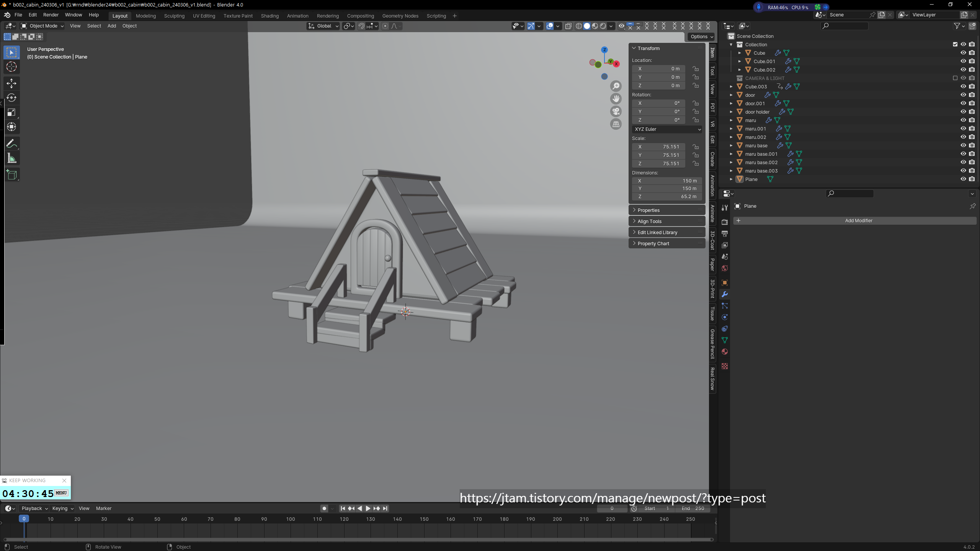The height and width of the screenshot is (551, 980).
Task: Open the XYZ Euler rotation mode dropdown
Action: [667, 129]
